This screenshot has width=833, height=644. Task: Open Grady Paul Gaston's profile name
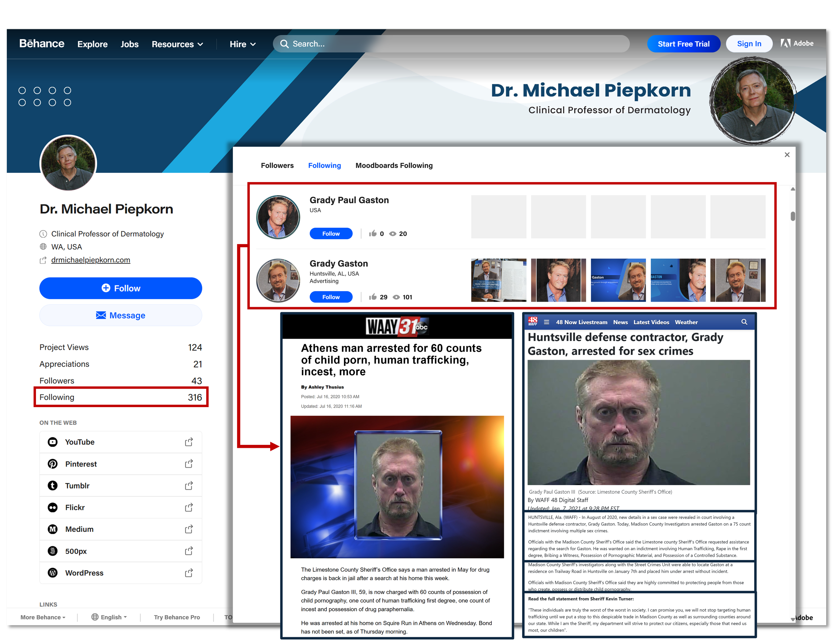(349, 200)
